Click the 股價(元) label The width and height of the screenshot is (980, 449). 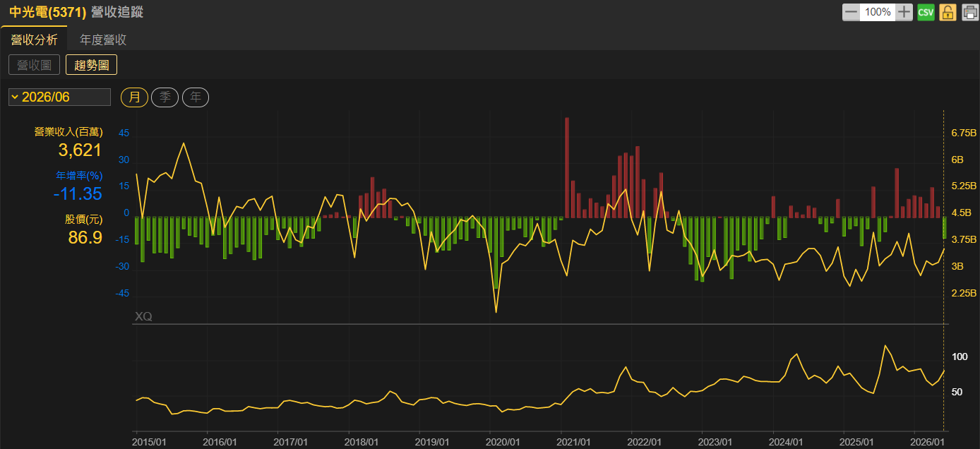point(84,220)
